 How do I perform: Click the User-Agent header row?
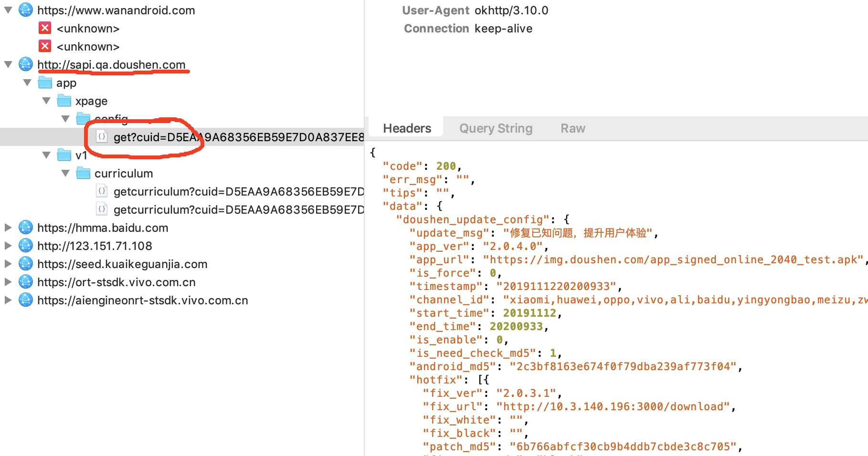coord(475,10)
